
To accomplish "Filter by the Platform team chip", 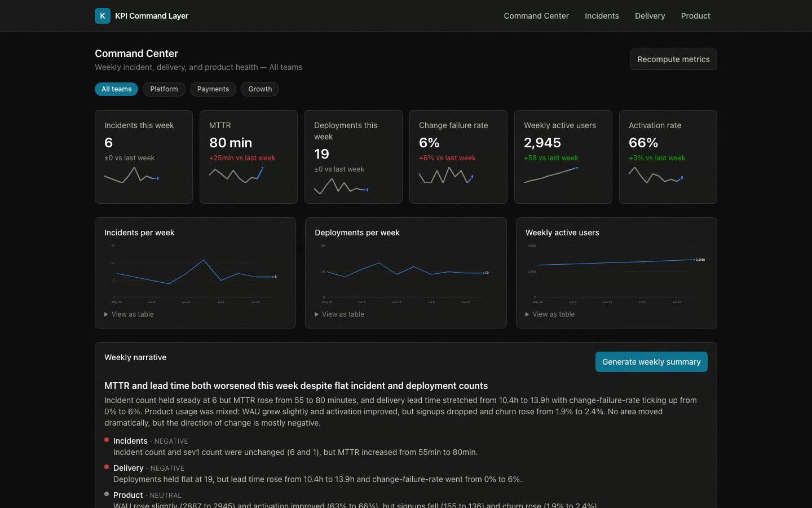I will 164,89.
